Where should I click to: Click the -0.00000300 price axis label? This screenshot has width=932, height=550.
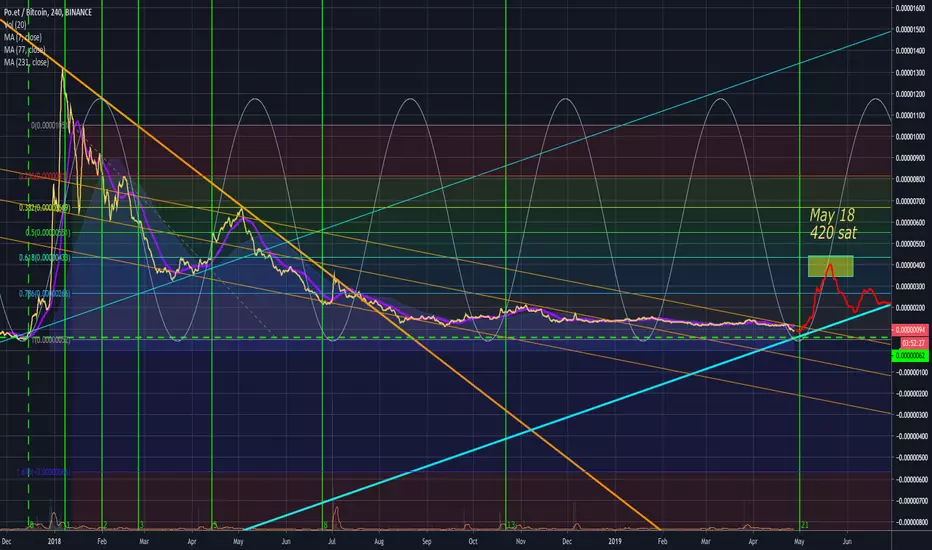[911, 415]
